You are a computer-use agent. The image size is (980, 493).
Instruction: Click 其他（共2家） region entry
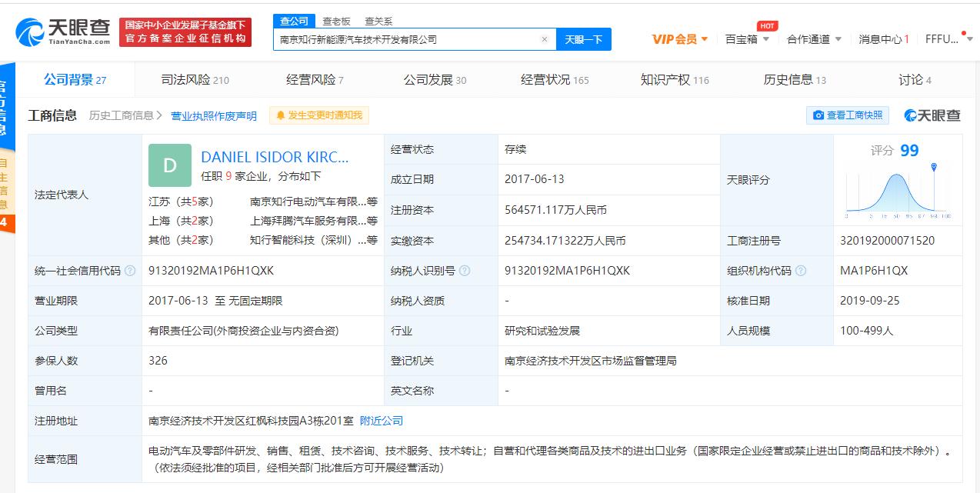click(x=182, y=240)
